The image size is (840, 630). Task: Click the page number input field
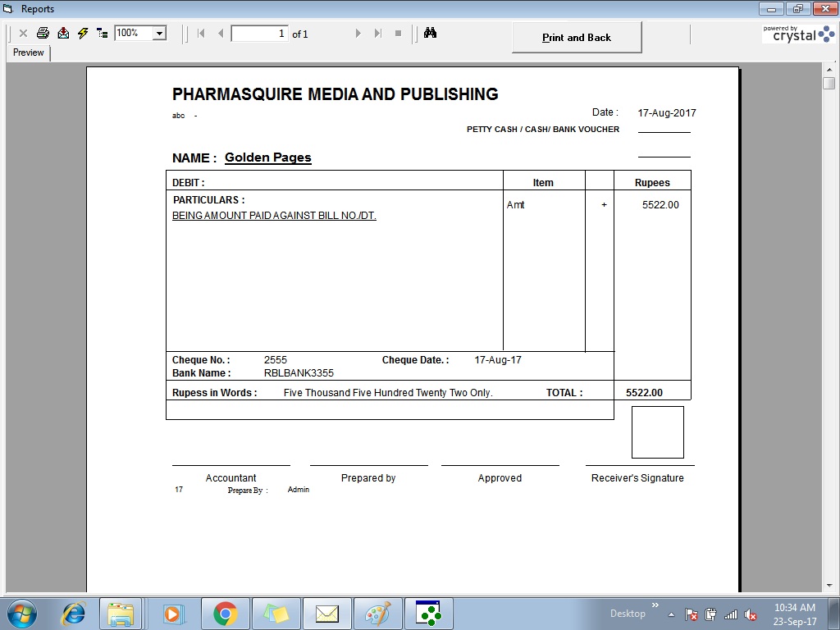point(259,34)
